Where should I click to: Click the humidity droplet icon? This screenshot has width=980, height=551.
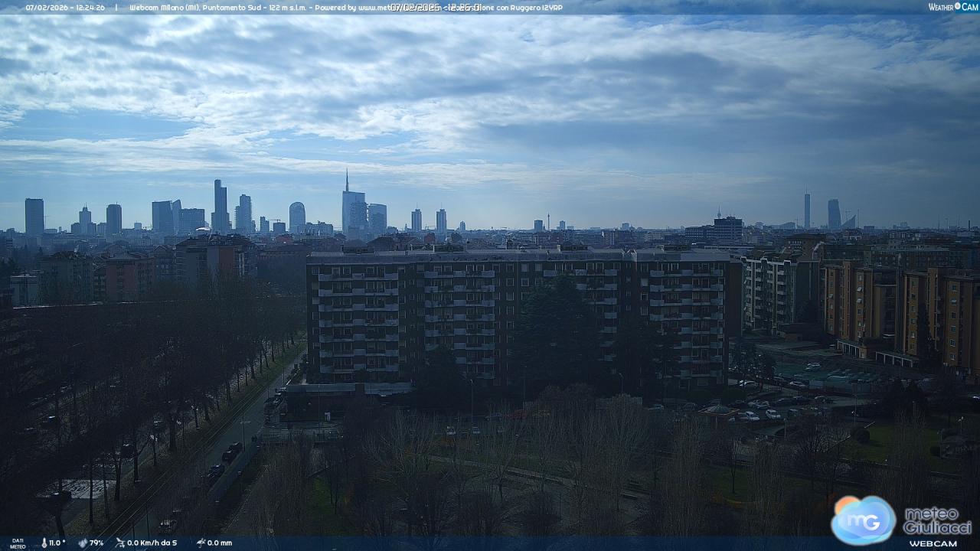click(x=83, y=543)
